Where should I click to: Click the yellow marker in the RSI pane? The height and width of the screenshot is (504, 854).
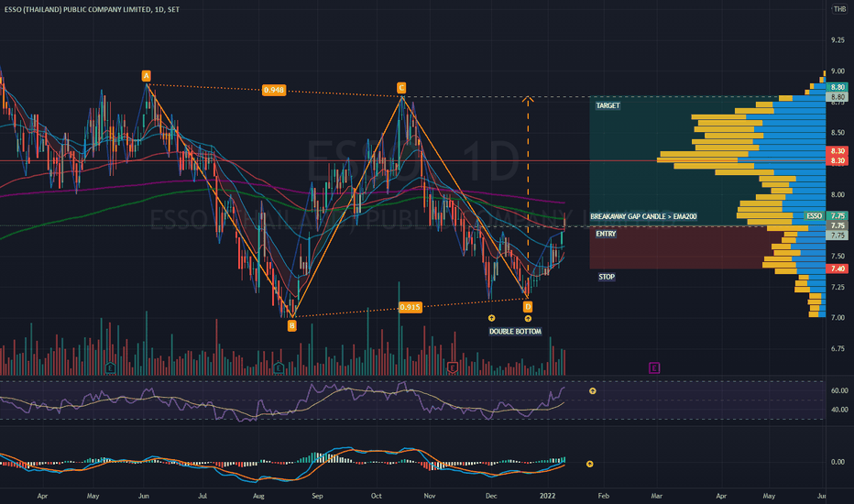tap(593, 391)
